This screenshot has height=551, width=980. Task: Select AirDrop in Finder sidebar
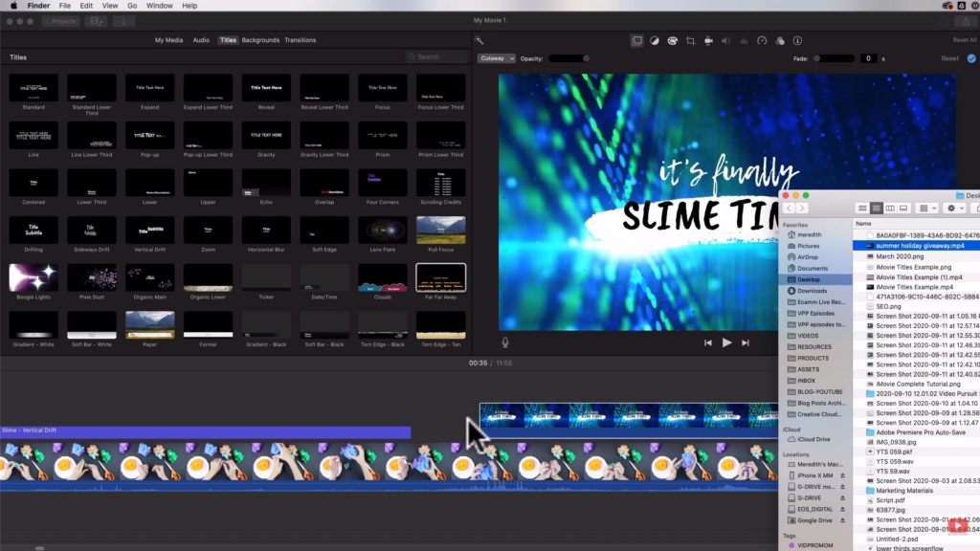pos(808,256)
